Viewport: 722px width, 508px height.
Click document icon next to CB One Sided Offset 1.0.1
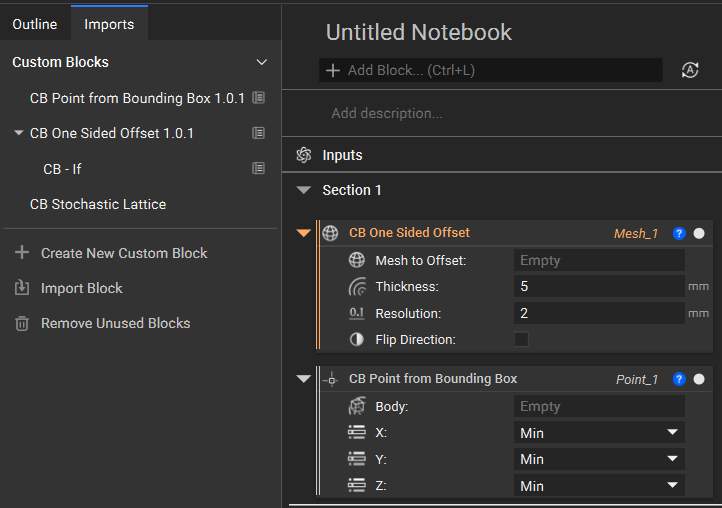click(x=258, y=133)
